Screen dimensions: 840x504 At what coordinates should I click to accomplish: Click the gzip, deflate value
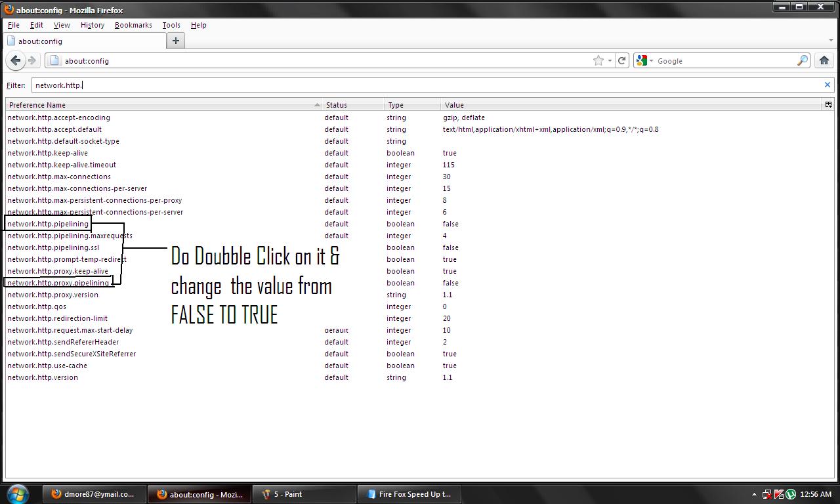(x=464, y=117)
